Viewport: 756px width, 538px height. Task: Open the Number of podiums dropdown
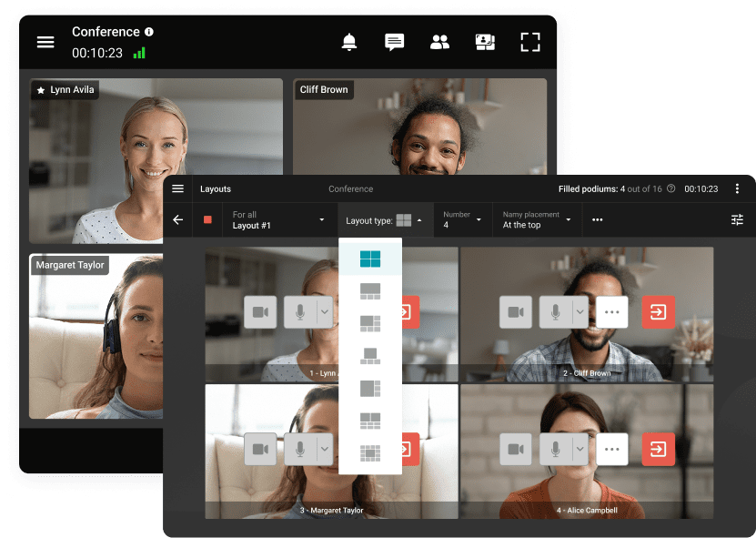click(x=462, y=219)
